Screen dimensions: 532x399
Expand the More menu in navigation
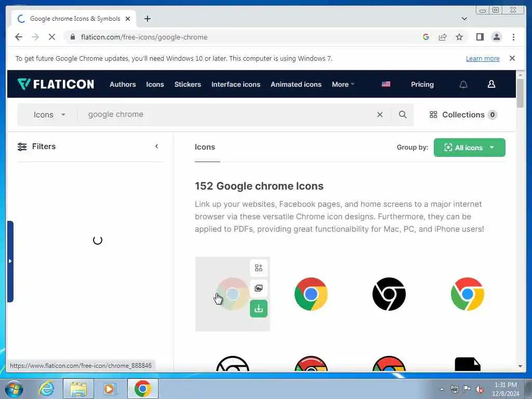coord(343,85)
